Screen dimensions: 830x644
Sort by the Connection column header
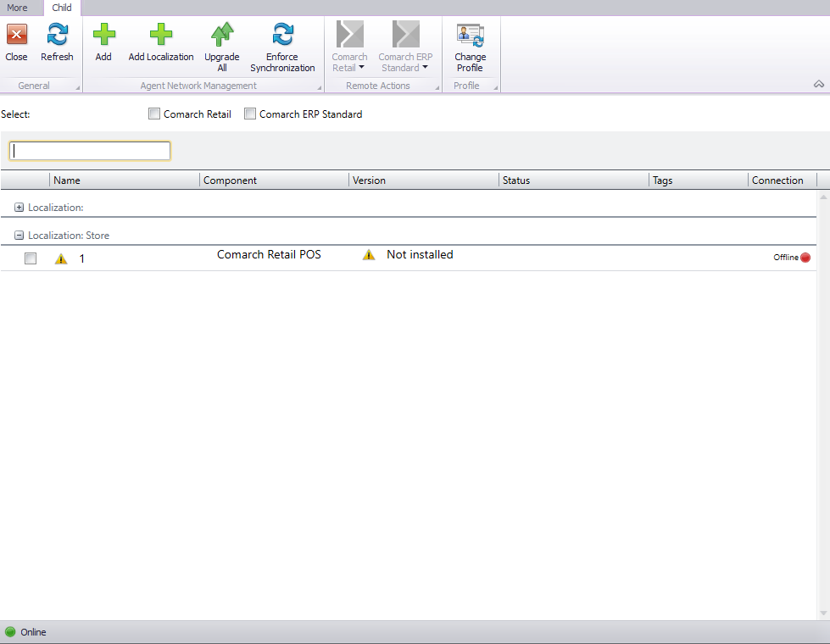coord(783,180)
